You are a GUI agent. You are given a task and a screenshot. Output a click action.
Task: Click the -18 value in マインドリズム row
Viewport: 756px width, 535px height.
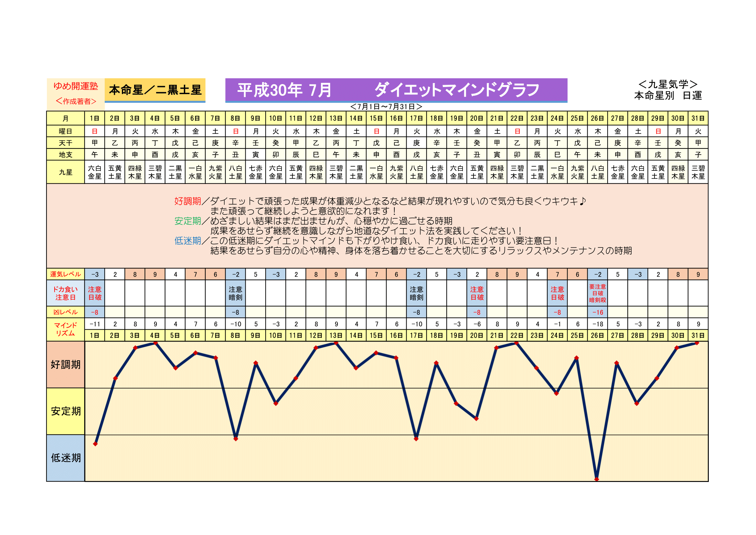click(x=597, y=324)
